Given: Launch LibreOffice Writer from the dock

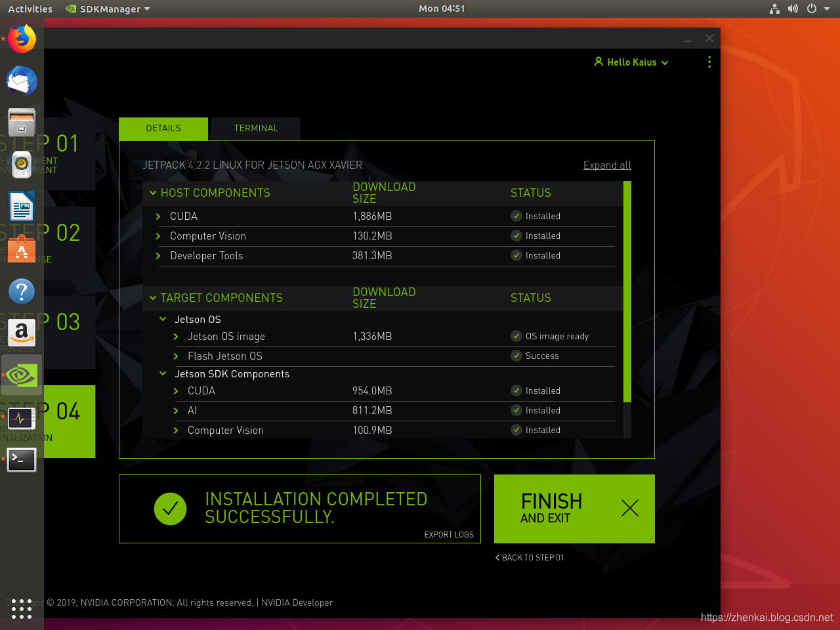Looking at the screenshot, I should coord(22,207).
